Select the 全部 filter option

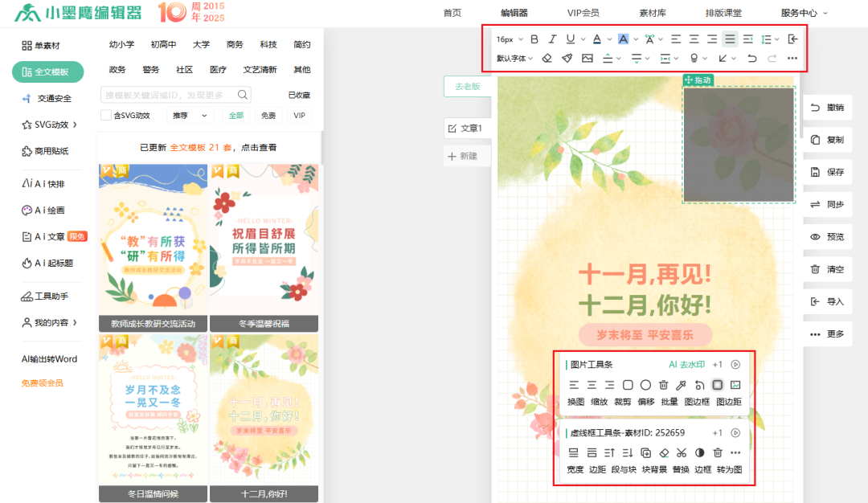(x=236, y=115)
